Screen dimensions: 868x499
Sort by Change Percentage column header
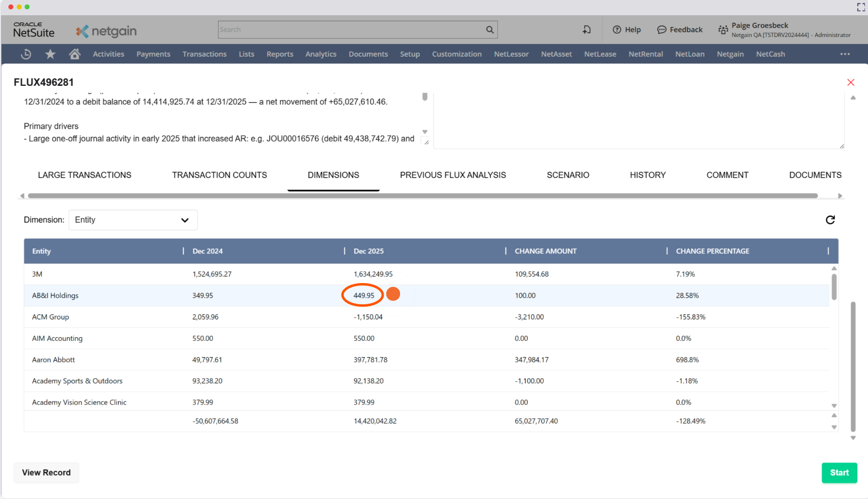(712, 251)
